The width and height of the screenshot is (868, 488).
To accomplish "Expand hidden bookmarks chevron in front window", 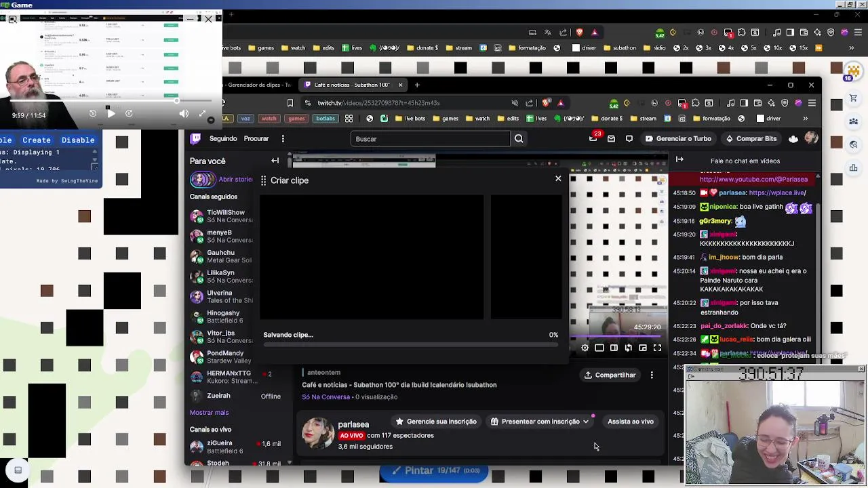I will [806, 119].
